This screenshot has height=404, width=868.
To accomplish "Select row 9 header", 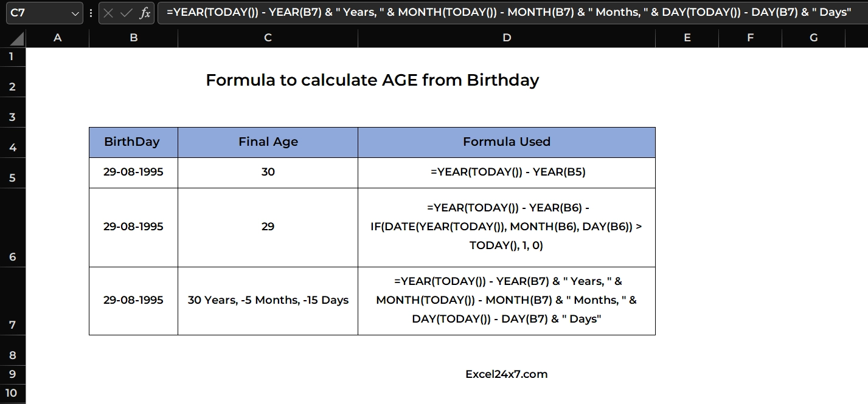I will [x=13, y=374].
